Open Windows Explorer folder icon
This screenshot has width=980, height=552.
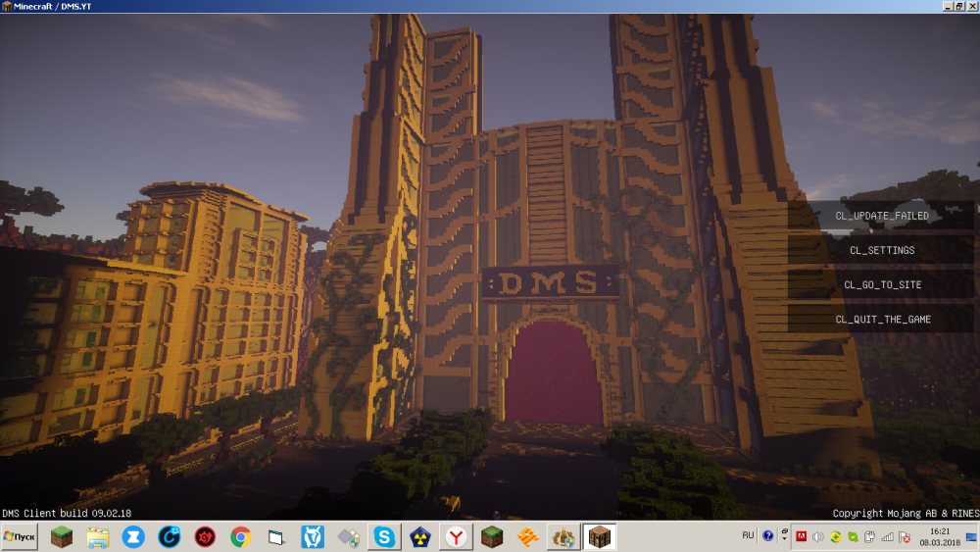(x=97, y=537)
